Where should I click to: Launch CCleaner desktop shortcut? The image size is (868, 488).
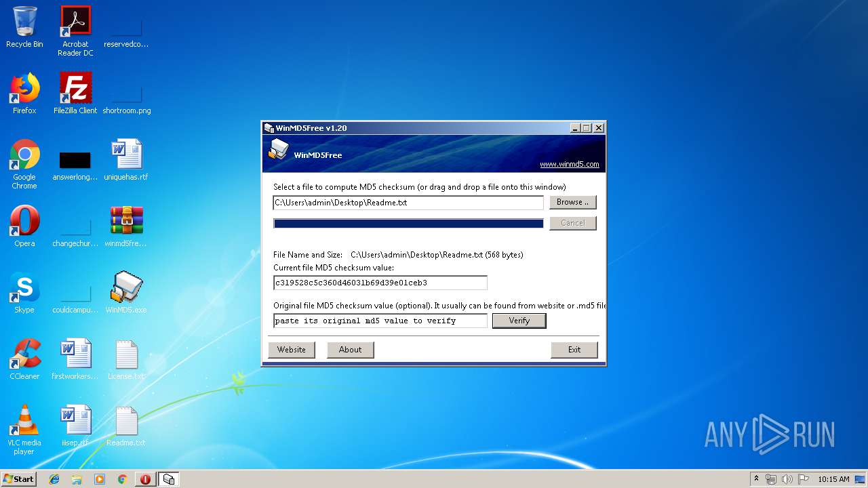[x=24, y=359]
